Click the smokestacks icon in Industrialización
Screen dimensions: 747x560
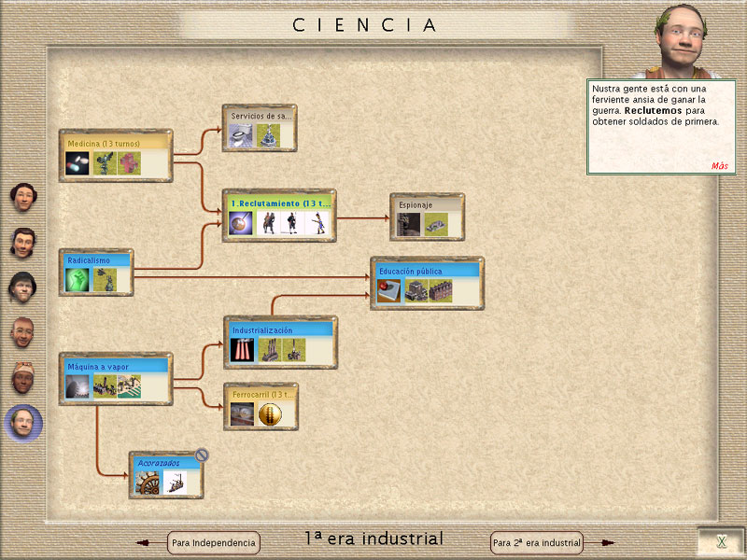242,350
